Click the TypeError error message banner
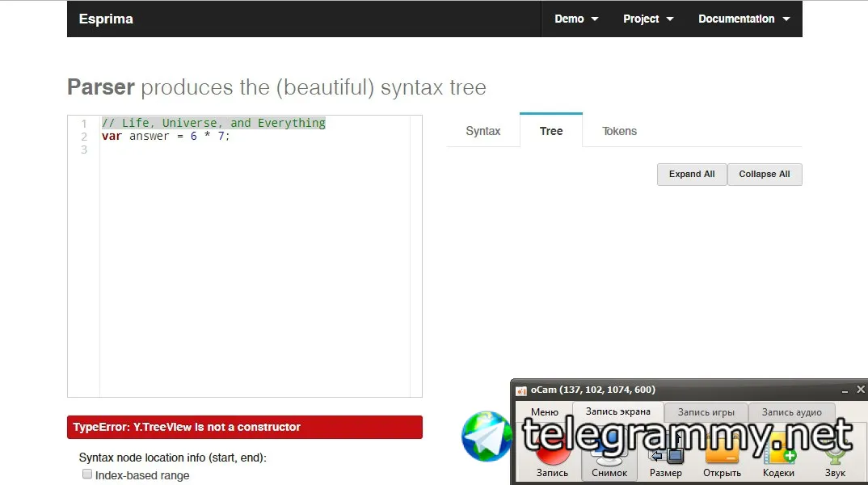The image size is (868, 485). pyautogui.click(x=245, y=427)
